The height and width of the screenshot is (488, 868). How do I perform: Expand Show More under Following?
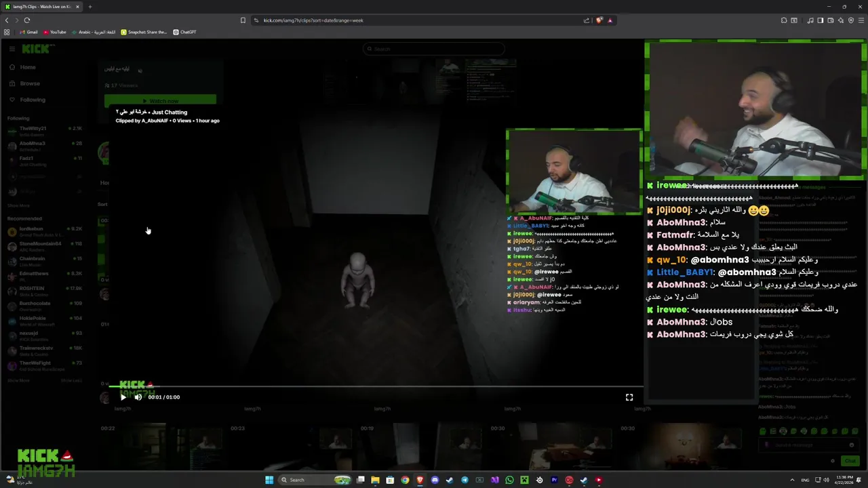point(19,205)
